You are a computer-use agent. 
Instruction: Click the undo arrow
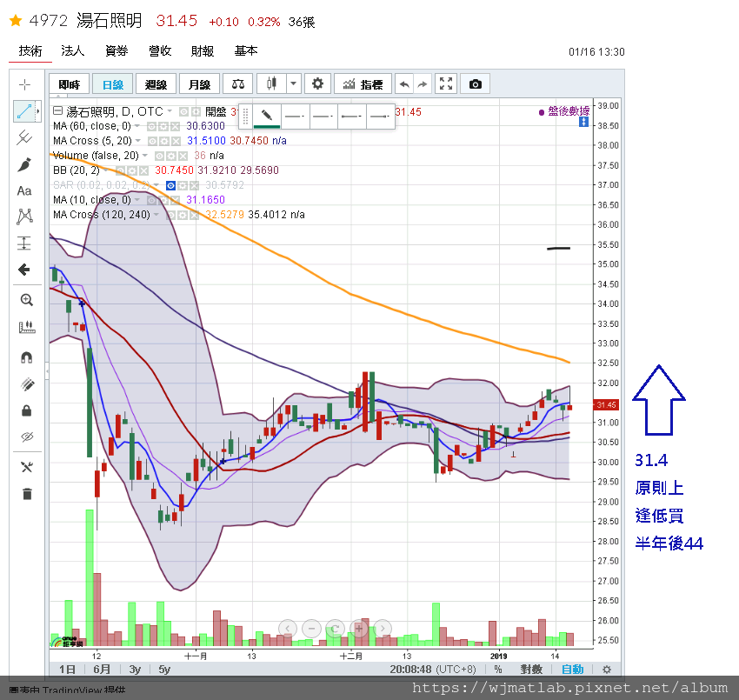[404, 84]
